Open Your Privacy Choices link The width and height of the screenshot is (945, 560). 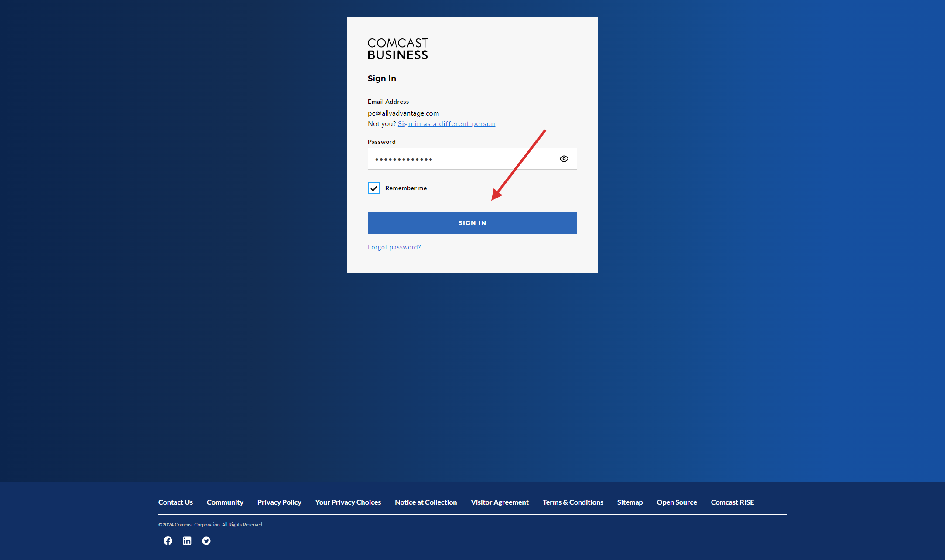click(x=348, y=502)
